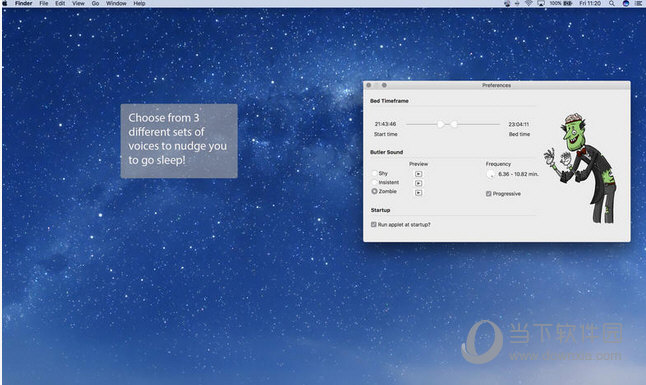Click the 6.36 - 10.82 min. frequency text
Viewport: 646px width, 385px height.
[x=518, y=174]
